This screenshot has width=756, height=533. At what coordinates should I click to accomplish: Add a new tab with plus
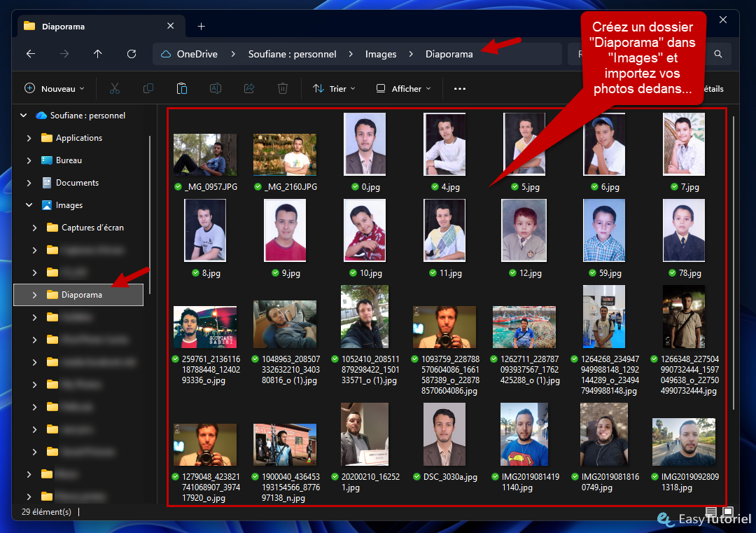[201, 27]
